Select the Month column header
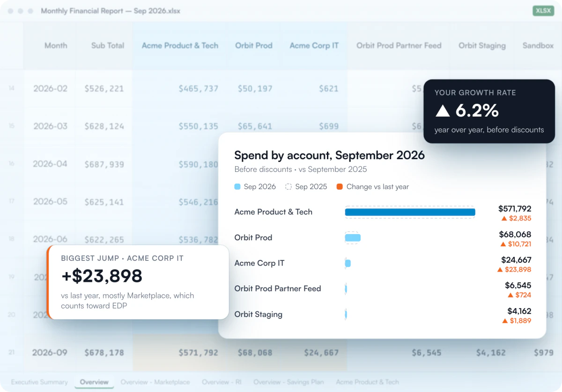 click(56, 45)
